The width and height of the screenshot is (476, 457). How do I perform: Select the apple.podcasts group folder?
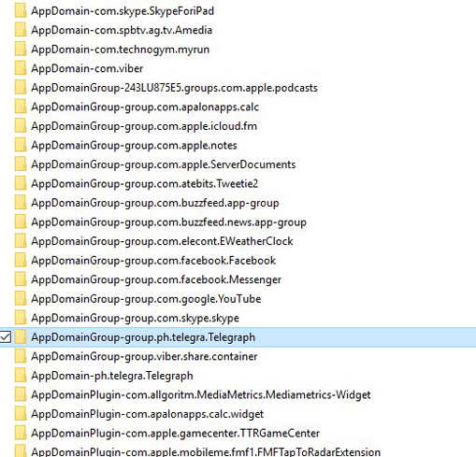[x=174, y=88]
